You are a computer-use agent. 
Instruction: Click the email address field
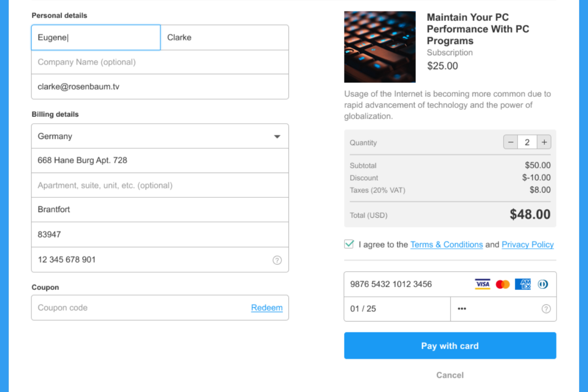pyautogui.click(x=160, y=87)
